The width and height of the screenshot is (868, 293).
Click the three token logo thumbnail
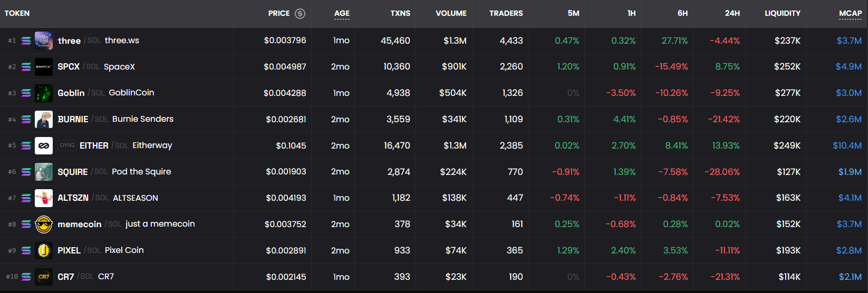(x=44, y=41)
